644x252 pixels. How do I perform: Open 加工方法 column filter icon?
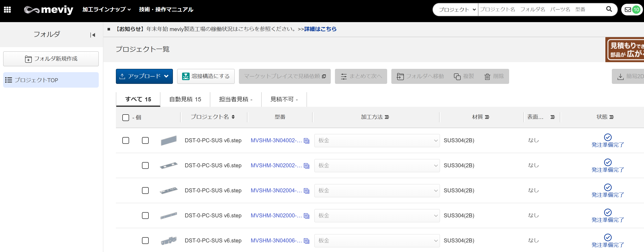point(387,117)
